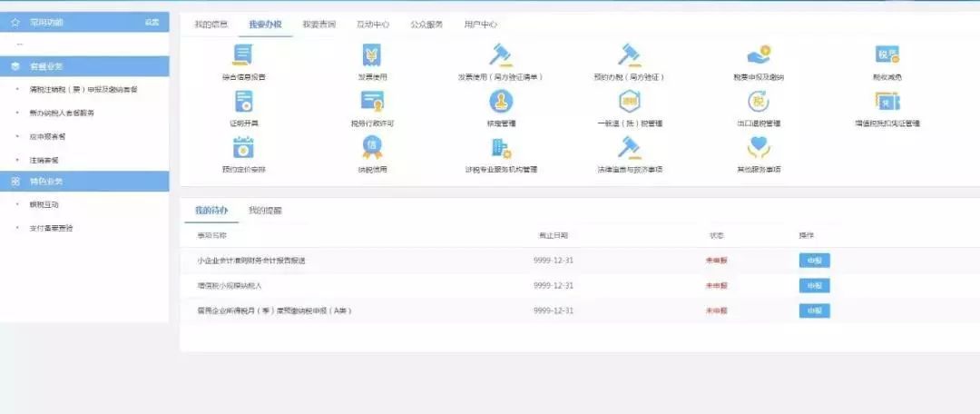Click 申报 for 小企业会计准则财务会计报告报送
The image size is (980, 414).
click(x=814, y=261)
